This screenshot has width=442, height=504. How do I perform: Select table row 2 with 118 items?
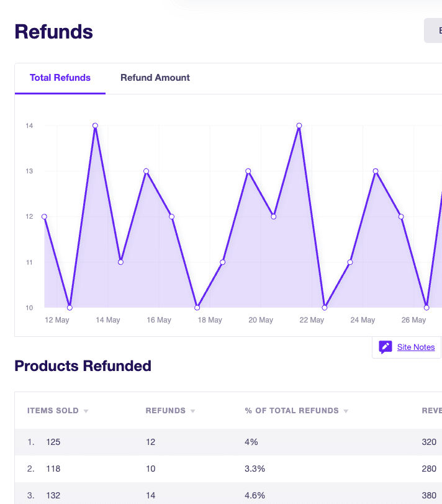click(228, 469)
